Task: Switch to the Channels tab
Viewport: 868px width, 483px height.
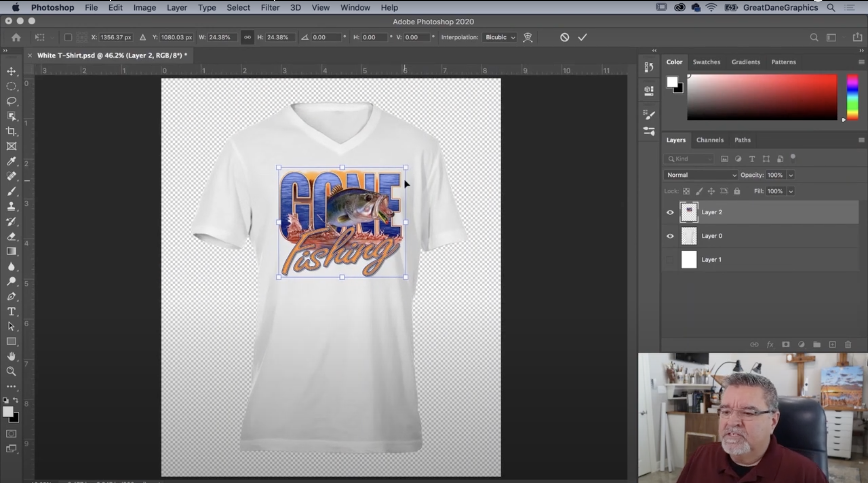Action: pyautogui.click(x=710, y=140)
